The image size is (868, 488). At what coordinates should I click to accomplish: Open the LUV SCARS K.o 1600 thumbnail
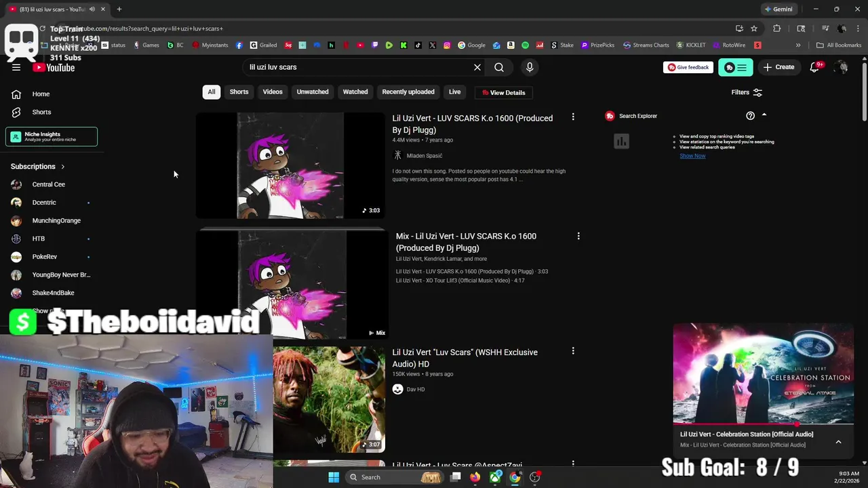[290, 165]
